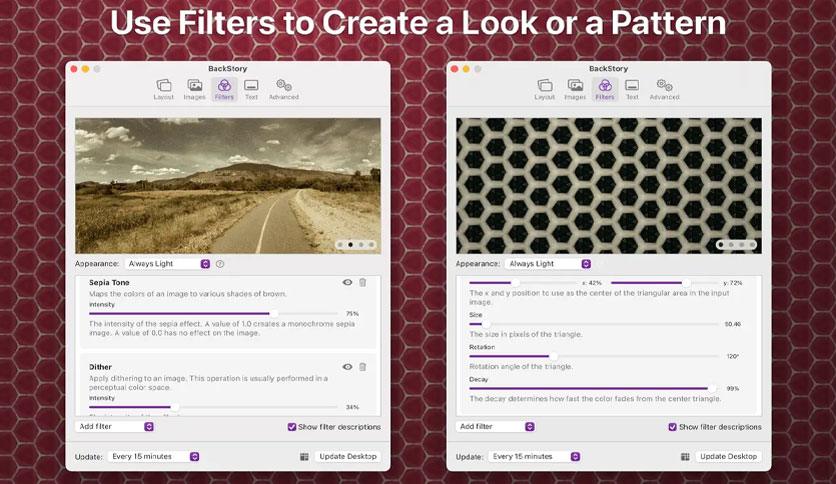The width and height of the screenshot is (836, 484).
Task: Open Add filter dropdown in left window
Action: [x=115, y=426]
